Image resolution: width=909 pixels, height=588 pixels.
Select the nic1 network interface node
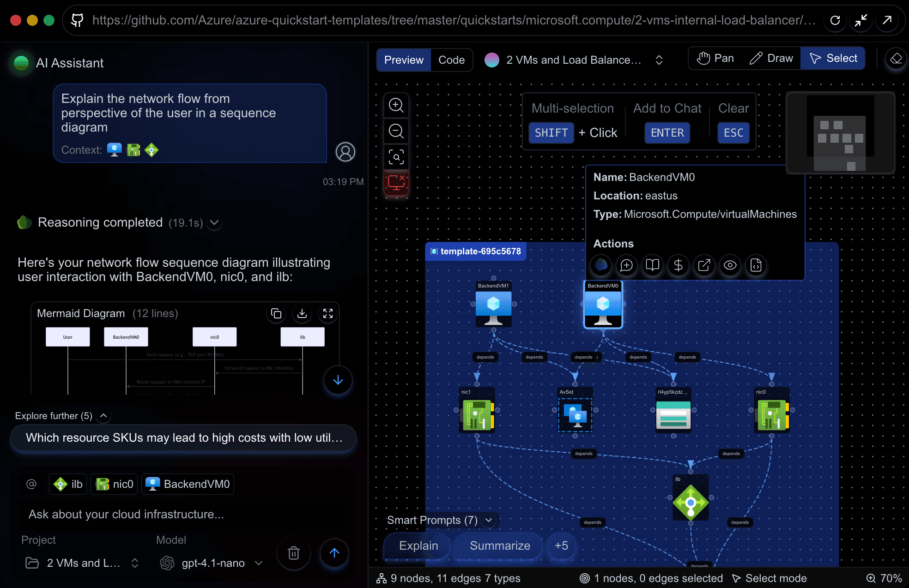(x=477, y=410)
